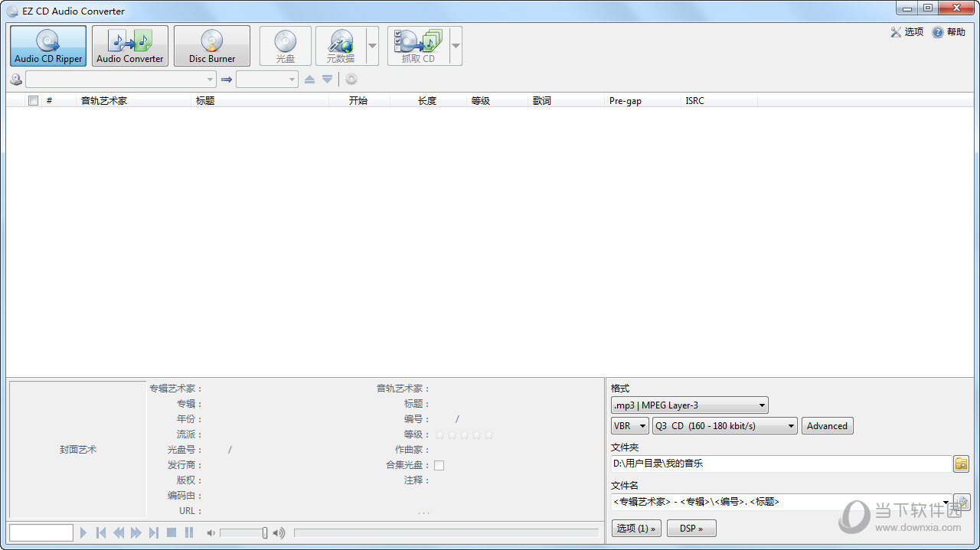Open the CD drive selection dropdown
The width and height of the screenshot is (980, 550).
tap(121, 80)
